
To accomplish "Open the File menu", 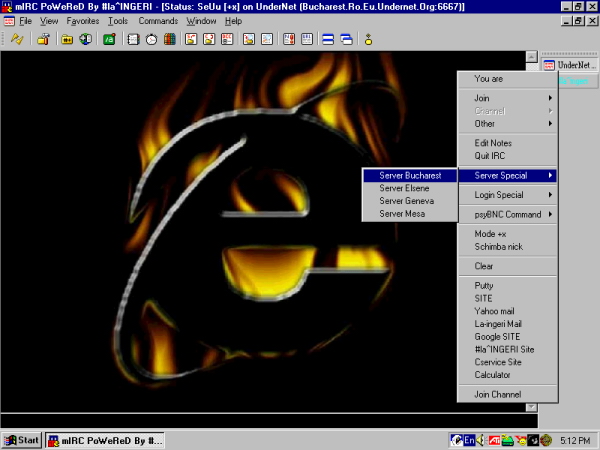I will pyautogui.click(x=26, y=21).
